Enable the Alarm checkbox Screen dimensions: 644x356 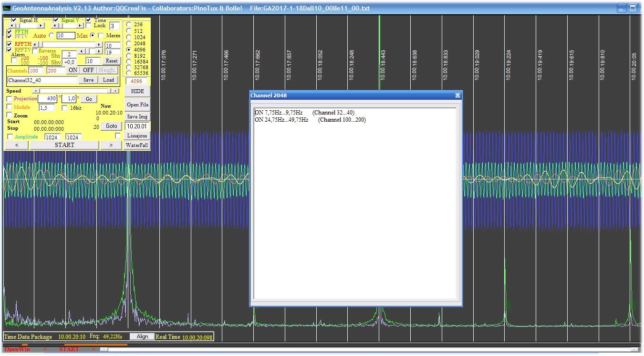14,61
